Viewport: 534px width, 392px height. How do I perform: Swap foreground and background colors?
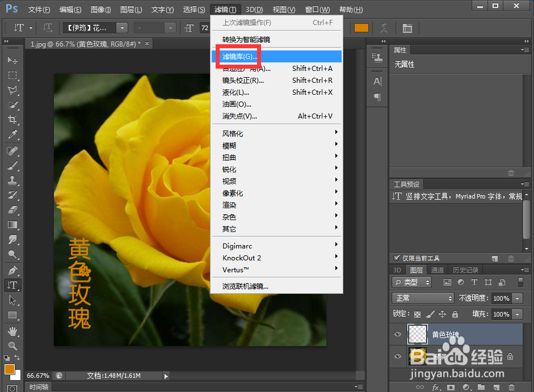17,357
